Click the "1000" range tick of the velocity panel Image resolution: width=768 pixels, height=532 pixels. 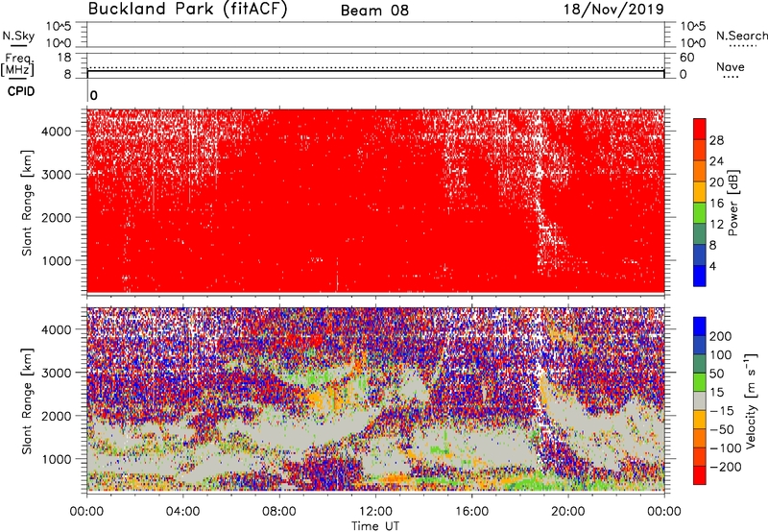pyautogui.click(x=57, y=459)
